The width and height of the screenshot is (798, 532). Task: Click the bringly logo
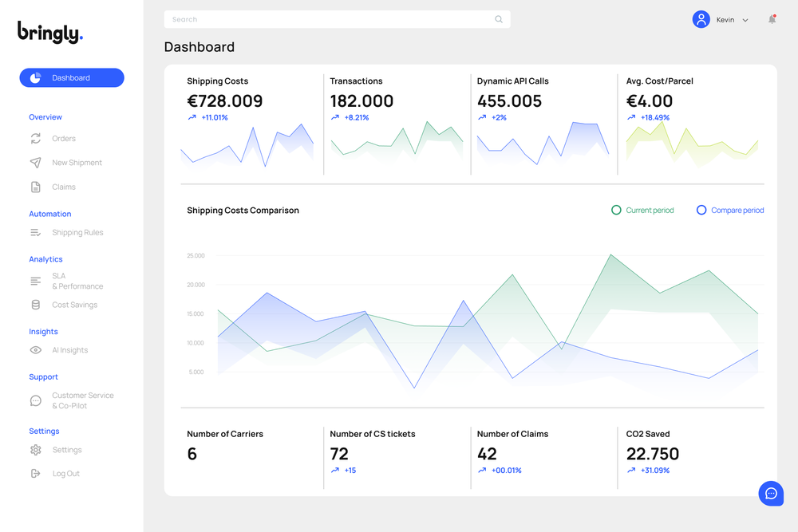click(49, 32)
